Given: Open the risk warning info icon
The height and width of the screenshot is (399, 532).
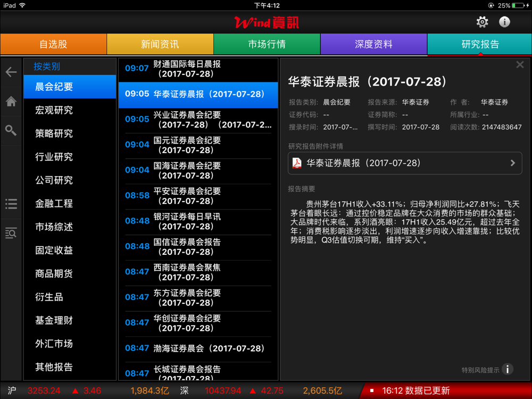Looking at the screenshot, I should click(508, 369).
